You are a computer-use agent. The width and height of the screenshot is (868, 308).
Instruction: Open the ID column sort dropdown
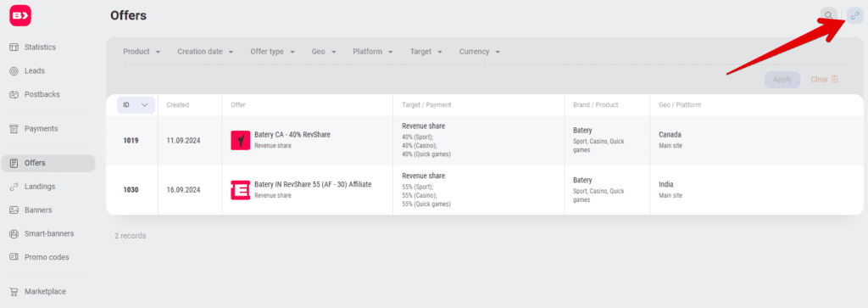(136, 104)
